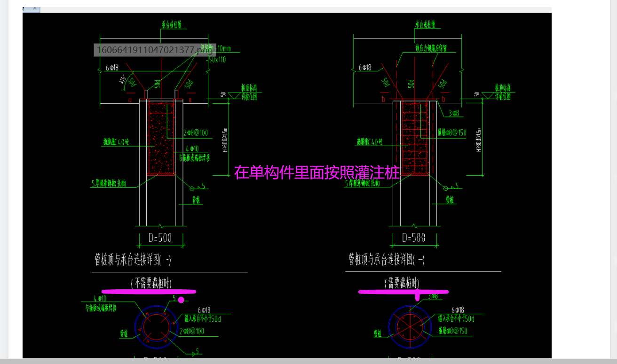Click D=500 under the right pile section
The image size is (617, 364).
(x=413, y=238)
